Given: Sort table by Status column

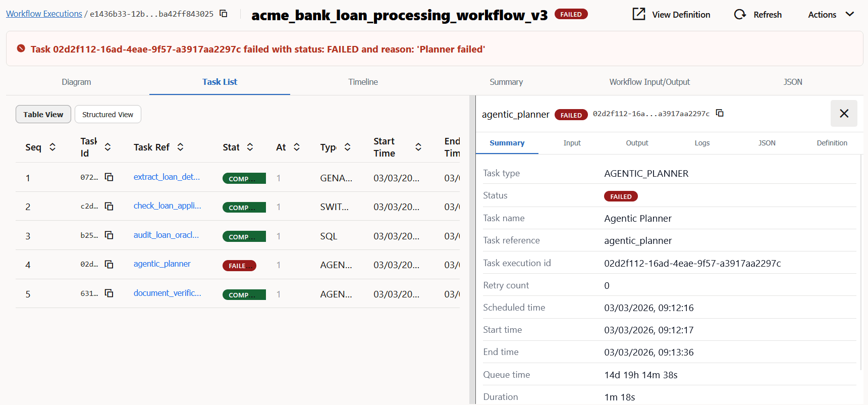Looking at the screenshot, I should tap(250, 147).
